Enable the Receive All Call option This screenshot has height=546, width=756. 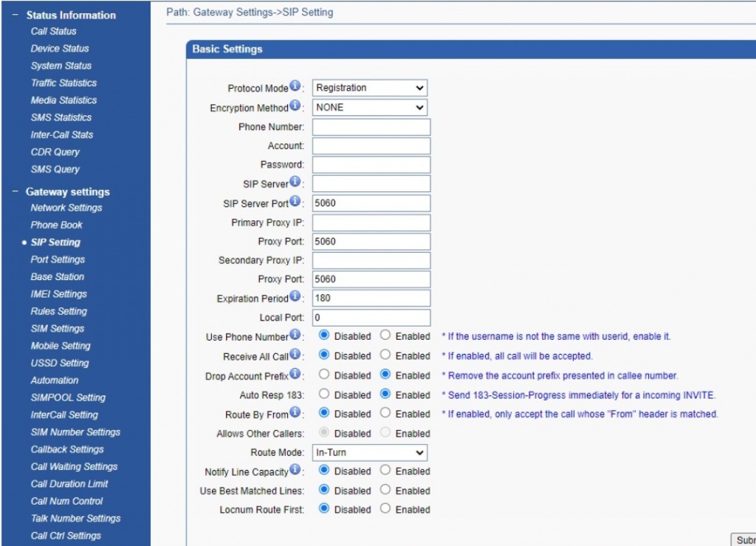(385, 355)
